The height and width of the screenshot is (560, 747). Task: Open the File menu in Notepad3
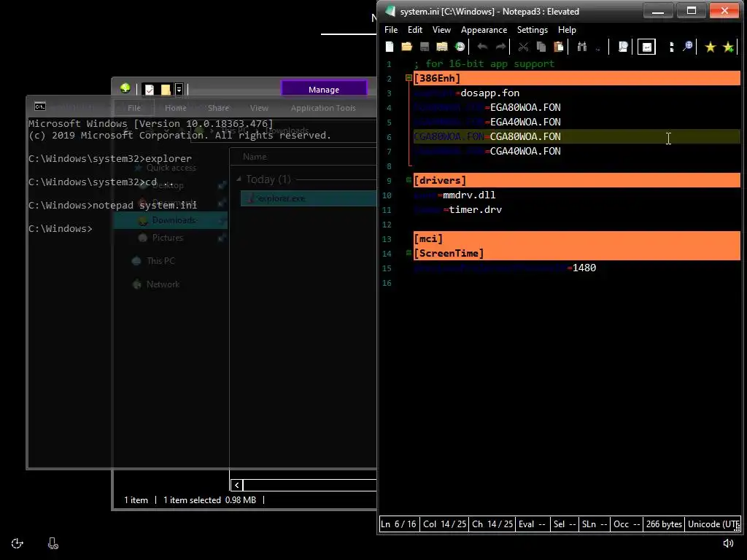(391, 29)
